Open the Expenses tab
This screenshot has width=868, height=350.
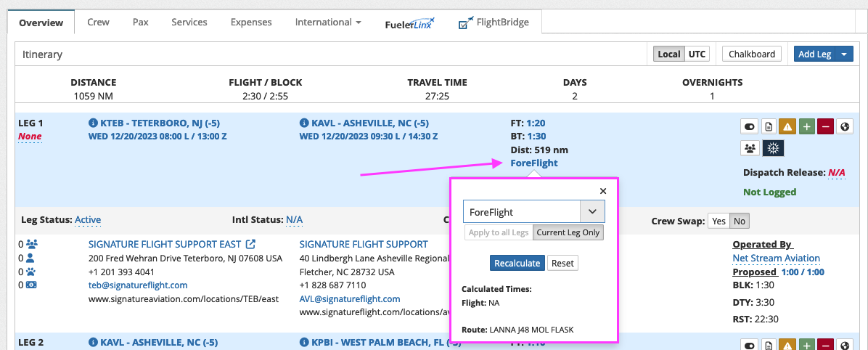[251, 23]
